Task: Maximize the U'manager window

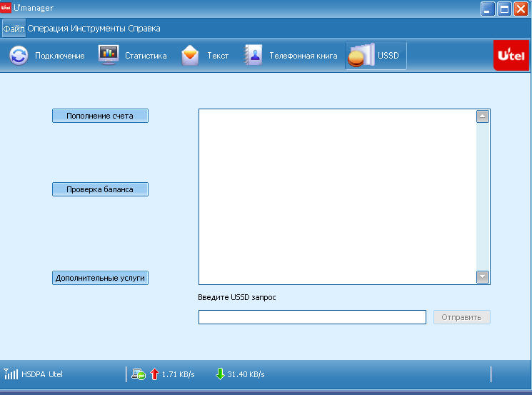Action: click(504, 9)
